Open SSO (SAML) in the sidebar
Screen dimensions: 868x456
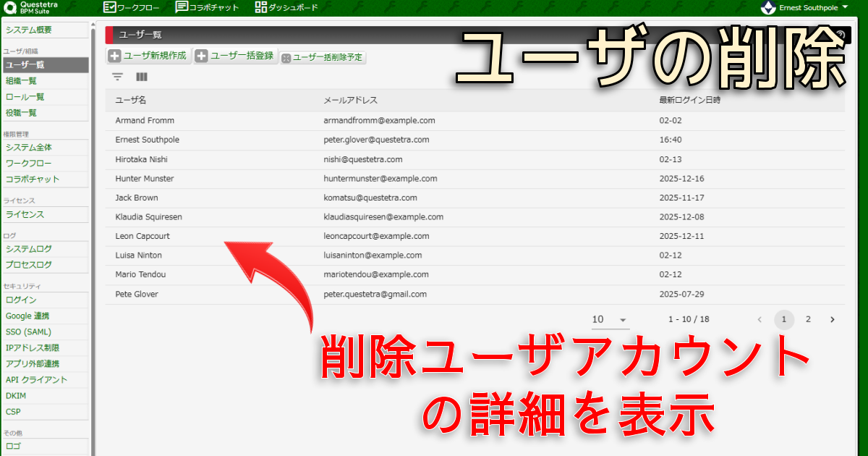pos(45,332)
